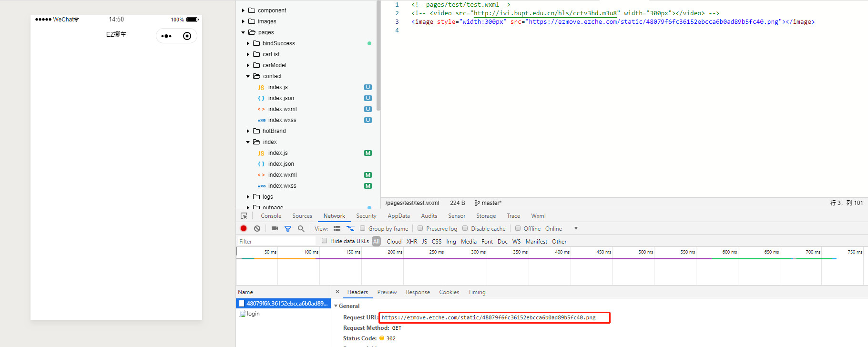Open network search with the magnifier icon
Screen dimensions: 868x347
(301, 229)
